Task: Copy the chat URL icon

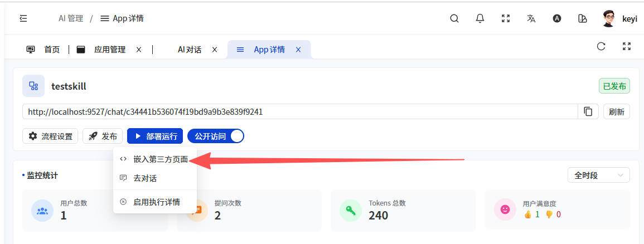Action: (x=588, y=111)
